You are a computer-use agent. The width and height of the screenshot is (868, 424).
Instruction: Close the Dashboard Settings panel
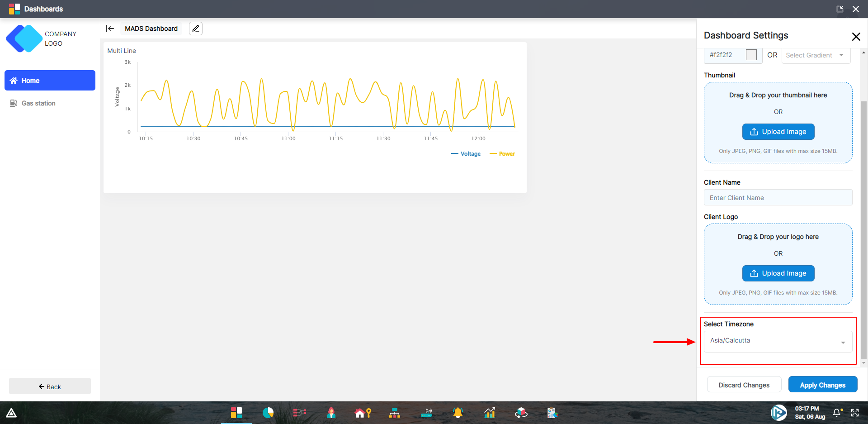(x=856, y=37)
